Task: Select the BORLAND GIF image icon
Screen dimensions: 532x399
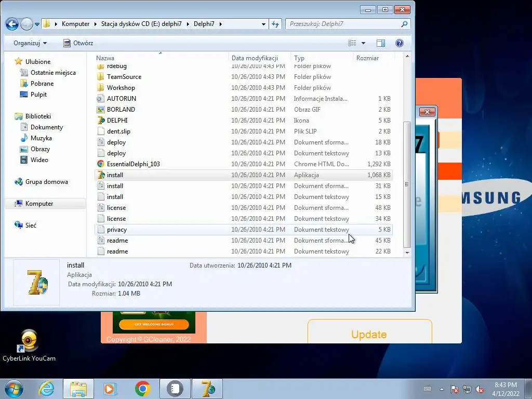Action: click(100, 110)
